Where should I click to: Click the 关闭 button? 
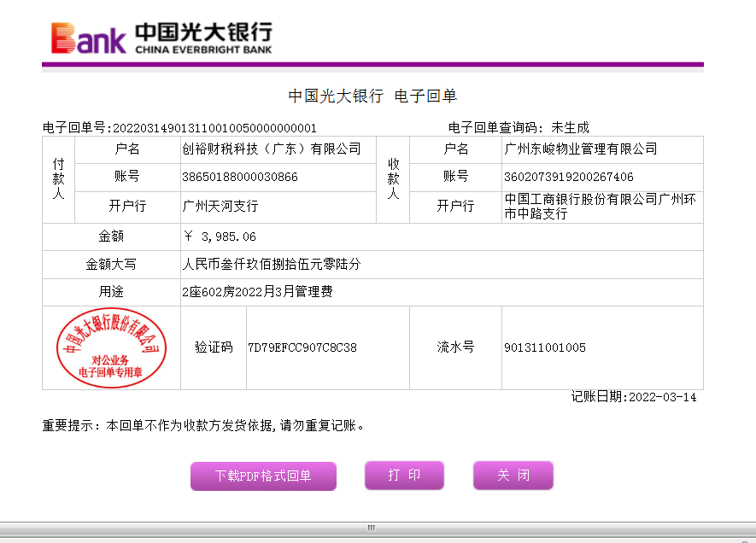(513, 476)
